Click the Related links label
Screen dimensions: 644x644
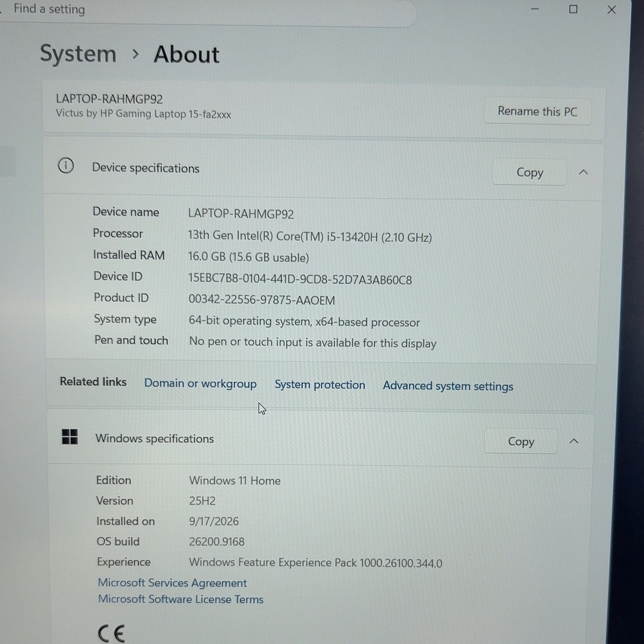(x=93, y=382)
